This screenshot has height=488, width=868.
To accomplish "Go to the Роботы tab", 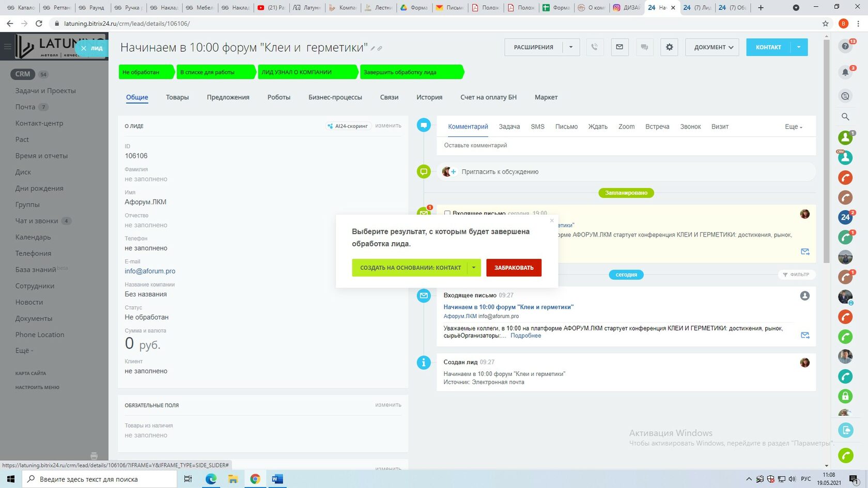I will point(279,97).
